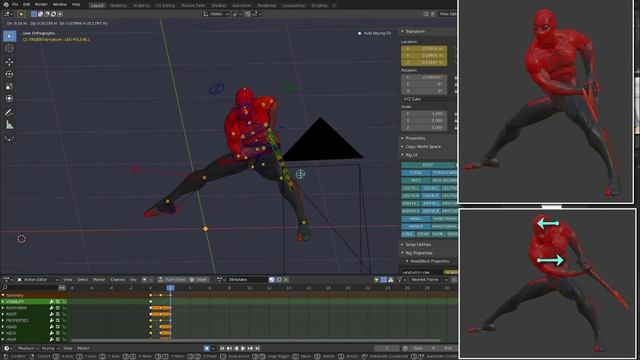Jump to the timeline end frame
This screenshot has width=640, height=360.
pos(257,348)
